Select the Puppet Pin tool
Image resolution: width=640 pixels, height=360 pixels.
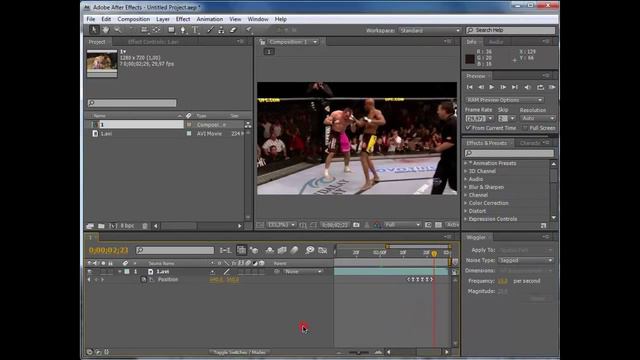248,30
